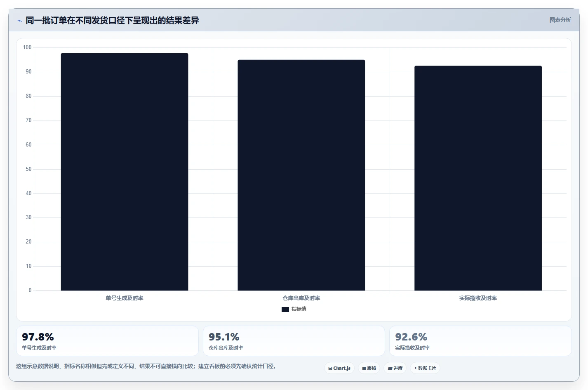Screen dimensions: 588x390
Task: Click the 实际揽收及时率 caption on the data card
Action: point(412,348)
